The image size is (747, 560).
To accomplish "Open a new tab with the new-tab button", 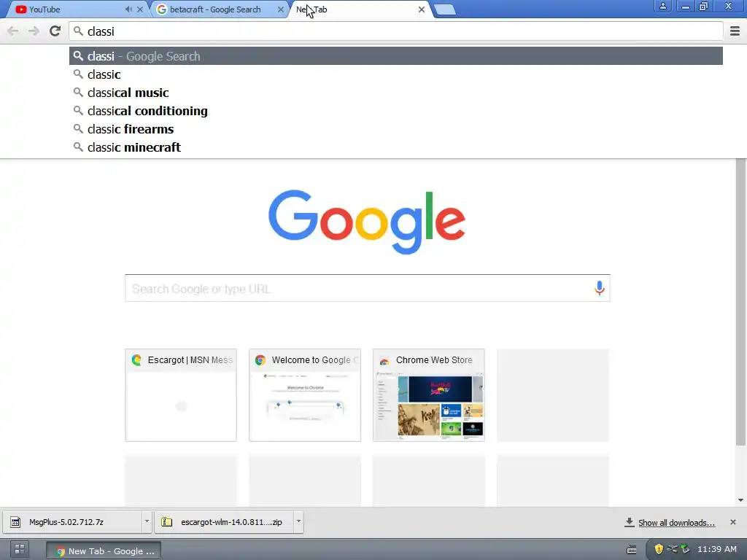I will coord(445,9).
